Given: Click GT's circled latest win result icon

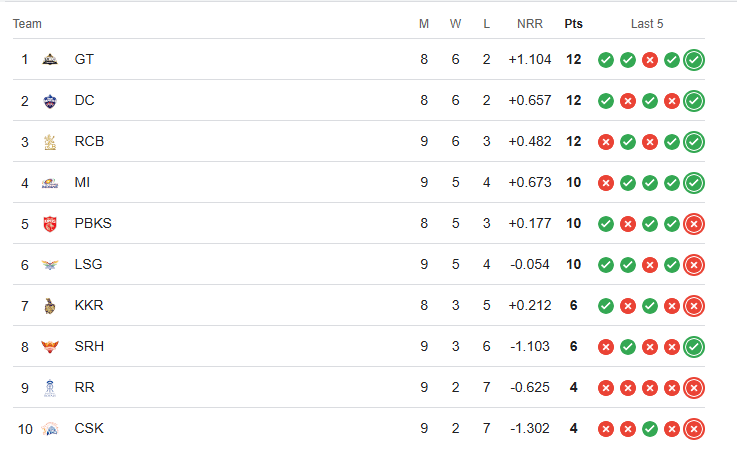Looking at the screenshot, I should click(x=694, y=60).
